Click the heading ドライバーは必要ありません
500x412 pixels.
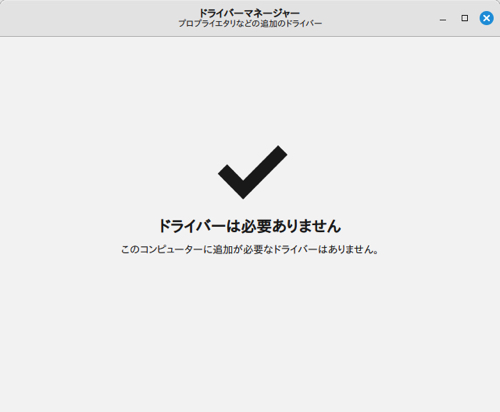pyautogui.click(x=250, y=226)
